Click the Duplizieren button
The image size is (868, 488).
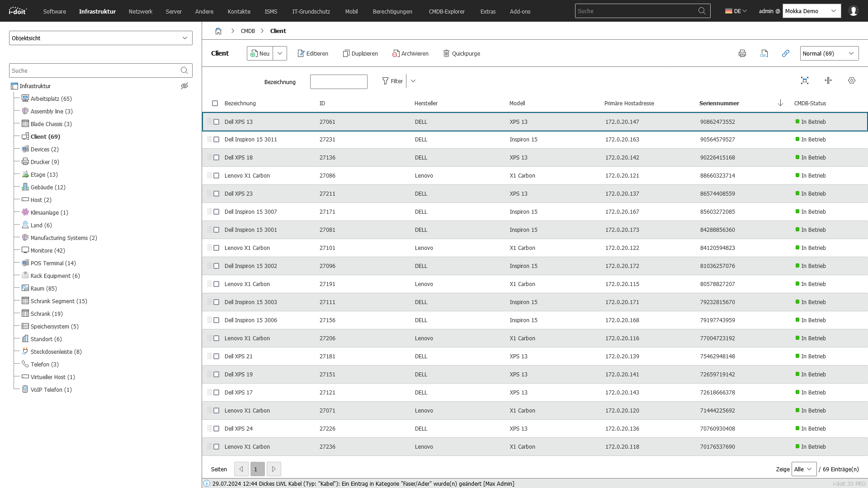pos(360,53)
